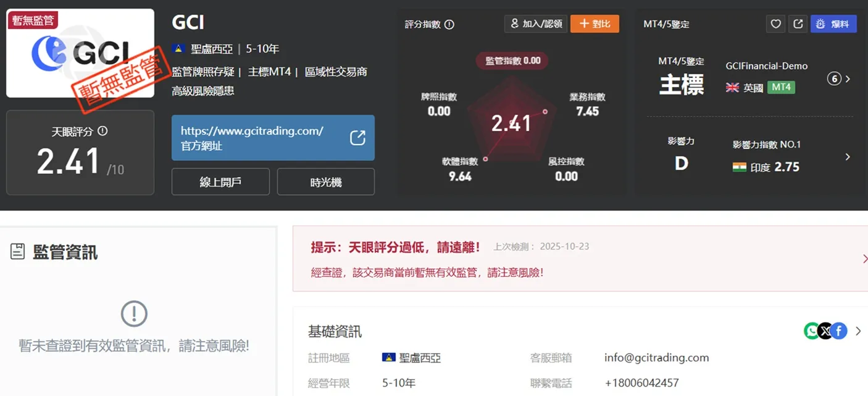
Task: Click the 區域性交易商 tag text
Action: click(336, 72)
